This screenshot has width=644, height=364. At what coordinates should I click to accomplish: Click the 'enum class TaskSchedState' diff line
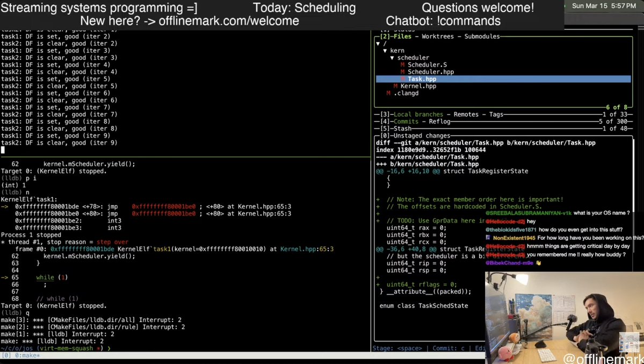pyautogui.click(x=423, y=305)
